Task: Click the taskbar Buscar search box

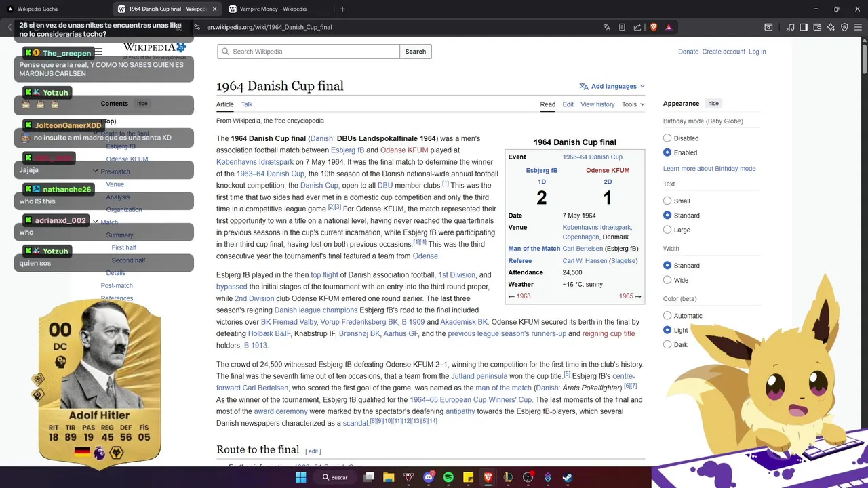Action: (335, 477)
